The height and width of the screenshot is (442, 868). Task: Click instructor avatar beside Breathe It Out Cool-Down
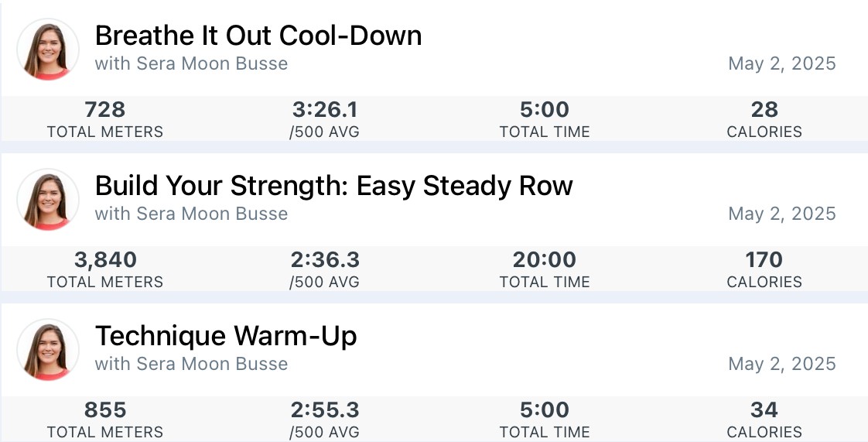[x=48, y=50]
